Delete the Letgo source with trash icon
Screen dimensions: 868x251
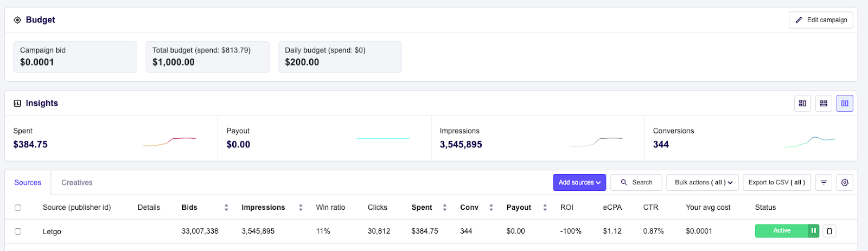coord(829,231)
